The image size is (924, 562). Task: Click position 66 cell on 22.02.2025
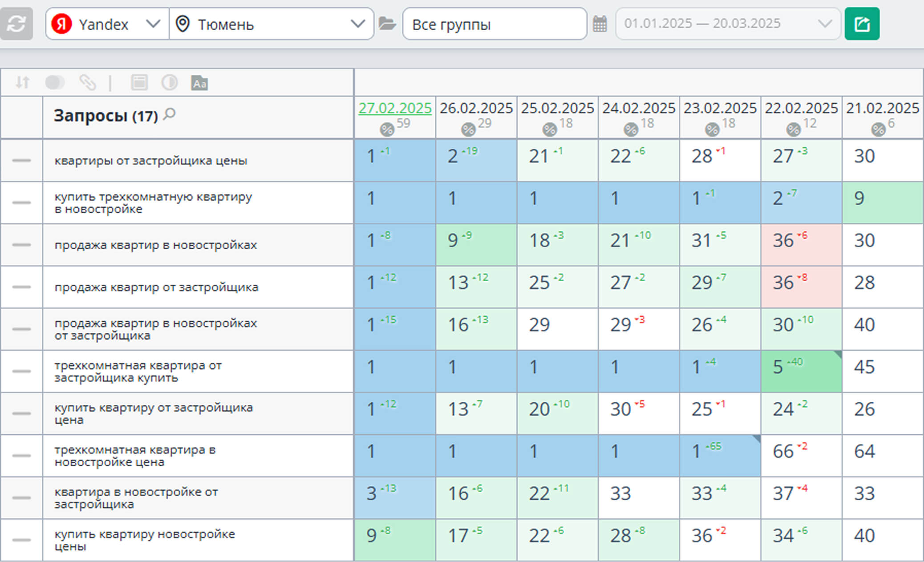tap(801, 456)
